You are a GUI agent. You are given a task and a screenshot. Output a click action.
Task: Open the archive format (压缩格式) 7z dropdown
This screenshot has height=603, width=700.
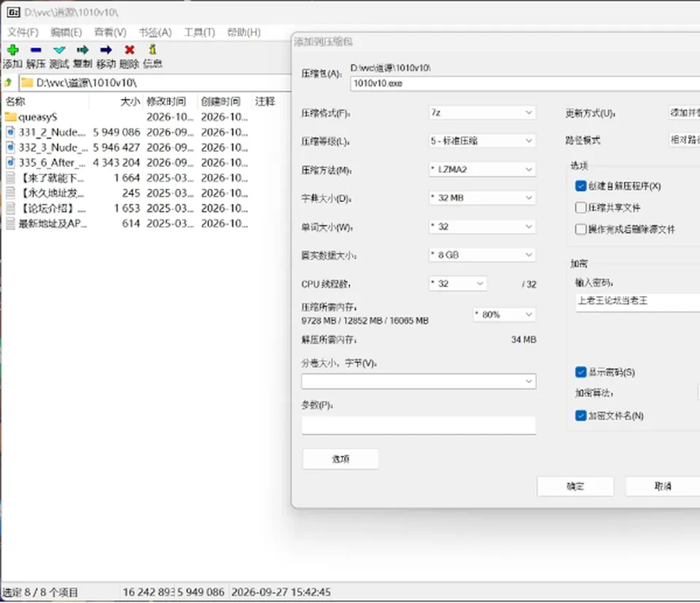tap(482, 113)
